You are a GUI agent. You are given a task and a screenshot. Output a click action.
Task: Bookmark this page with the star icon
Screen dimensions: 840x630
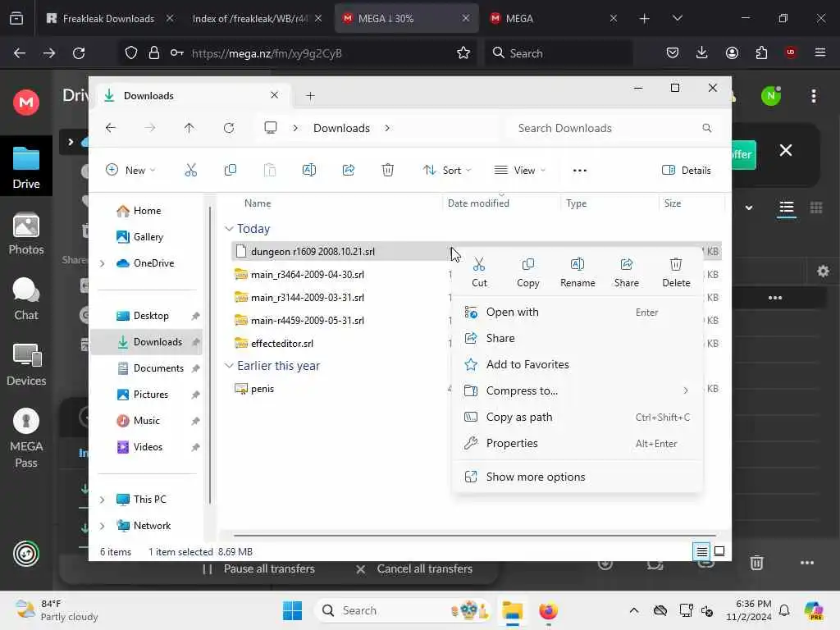(x=463, y=53)
